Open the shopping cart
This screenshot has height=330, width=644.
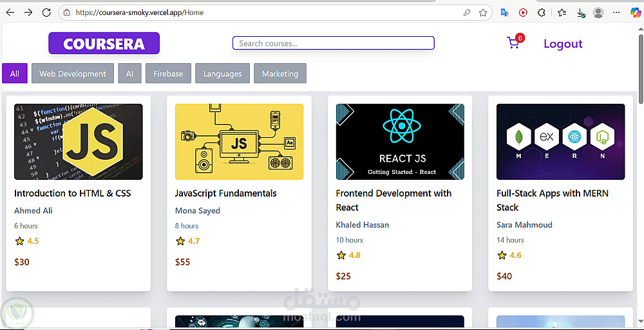pyautogui.click(x=514, y=43)
